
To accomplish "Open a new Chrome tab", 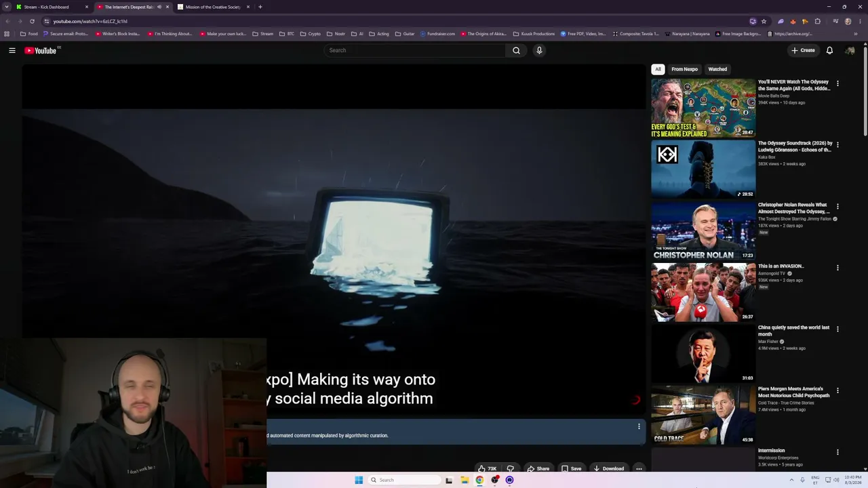I will (260, 7).
